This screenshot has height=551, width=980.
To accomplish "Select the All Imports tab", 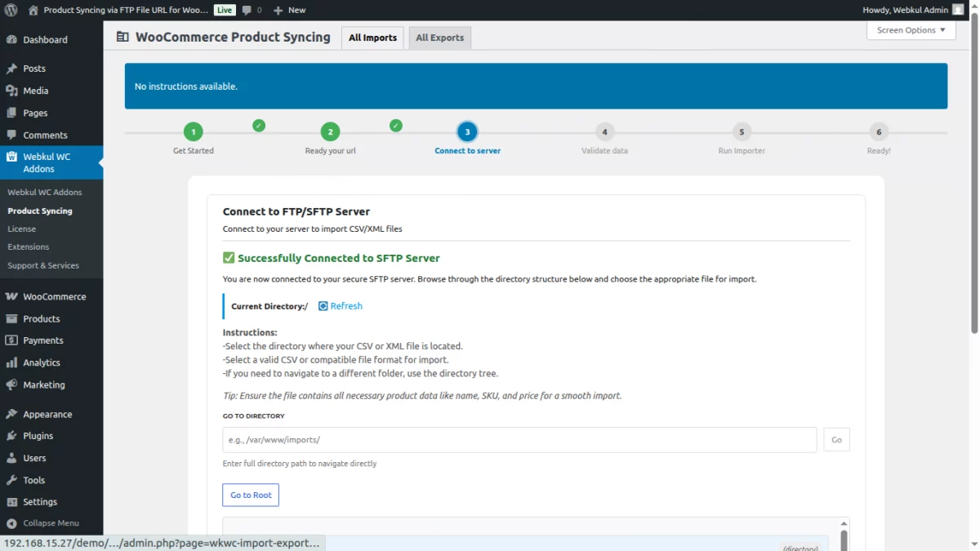I will pos(372,37).
